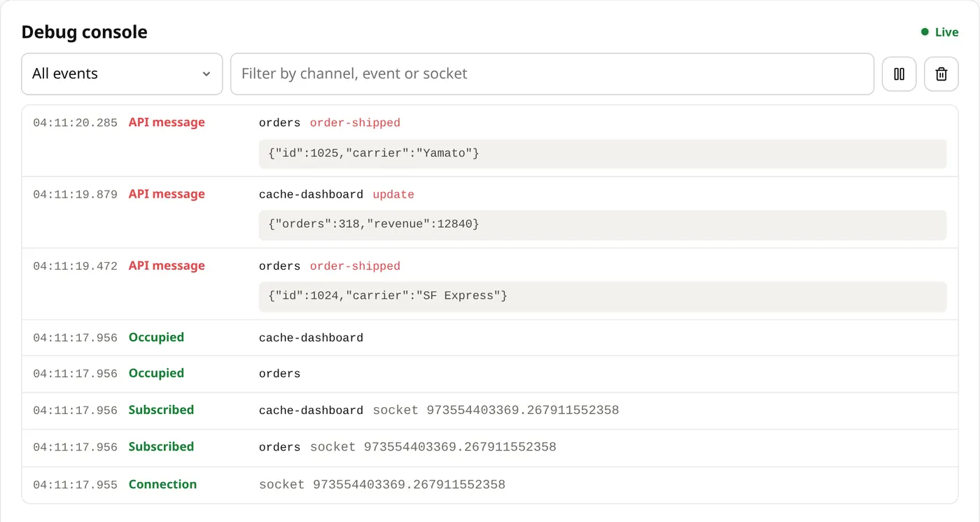Click "Occupied" label in the orders row
The width and height of the screenshot is (980, 522).
pyautogui.click(x=156, y=373)
